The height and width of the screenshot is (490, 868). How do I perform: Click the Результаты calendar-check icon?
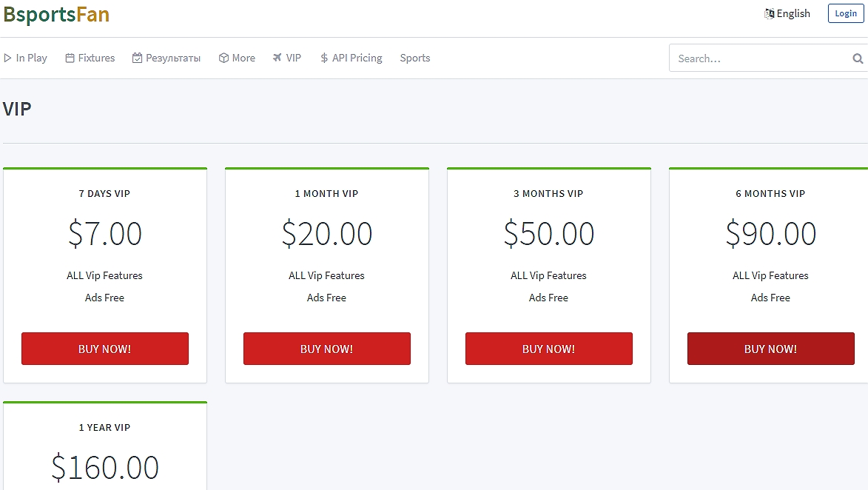(x=137, y=58)
